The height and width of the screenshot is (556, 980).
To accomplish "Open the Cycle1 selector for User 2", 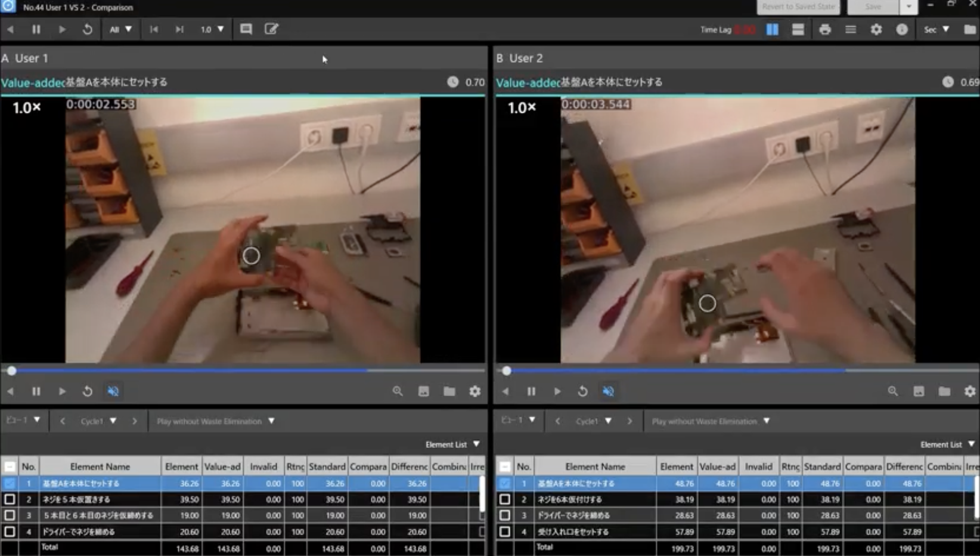I will pos(593,421).
